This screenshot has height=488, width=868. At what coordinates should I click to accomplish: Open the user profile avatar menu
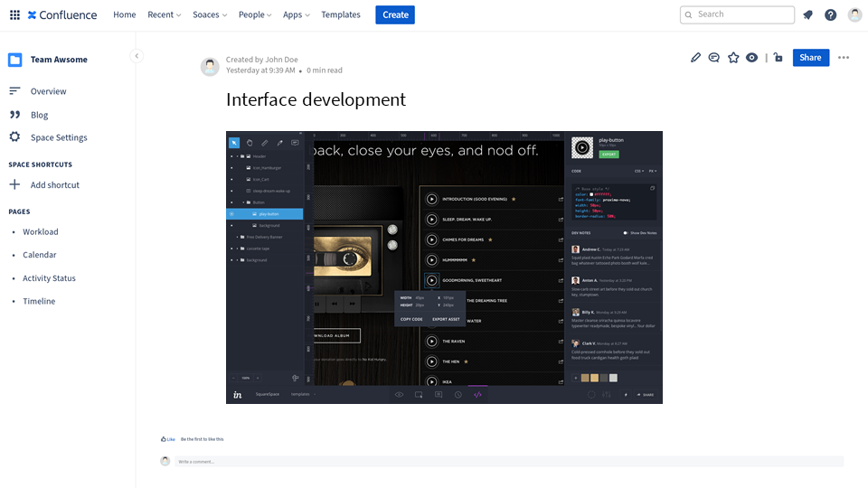coord(854,15)
